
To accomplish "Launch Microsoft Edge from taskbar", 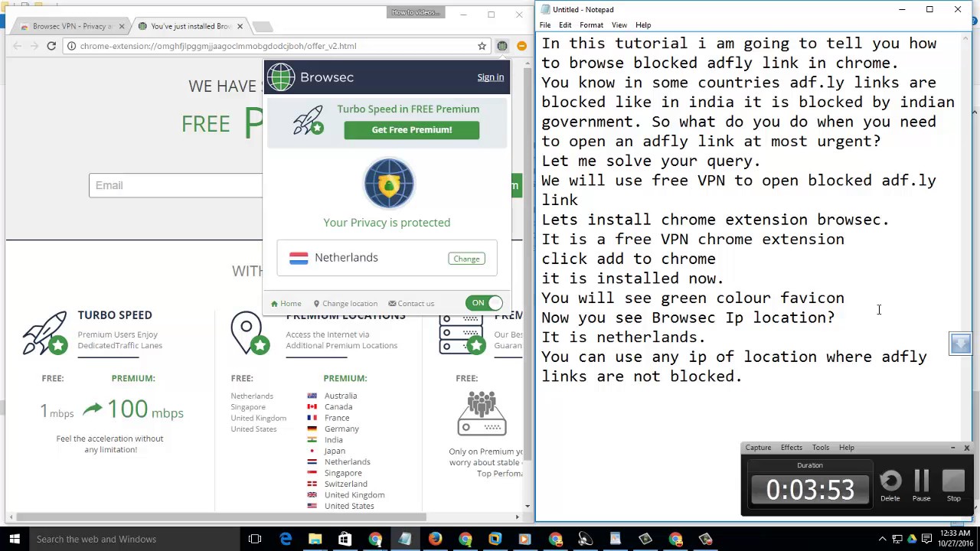I will [286, 539].
